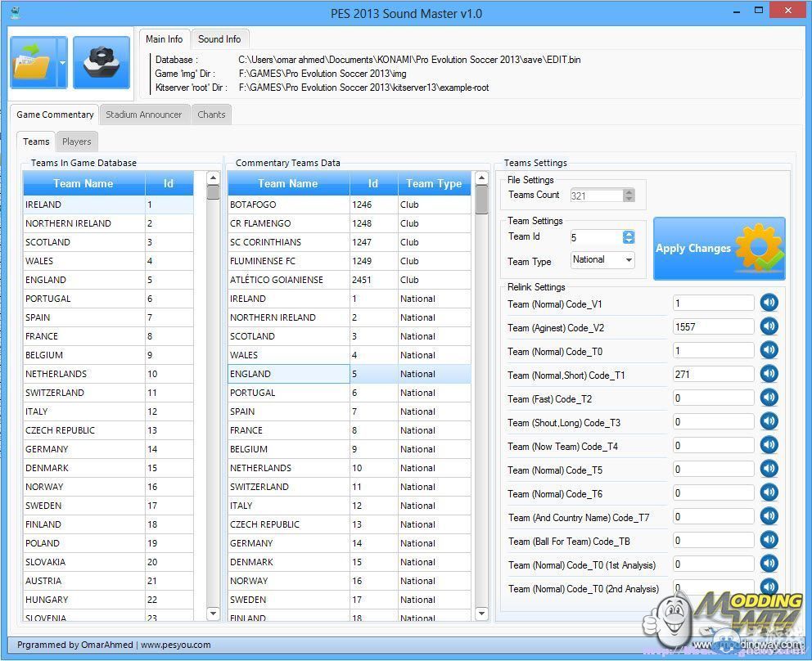The height and width of the screenshot is (661, 812).
Task: Click the Teams Count field
Action: [x=597, y=196]
